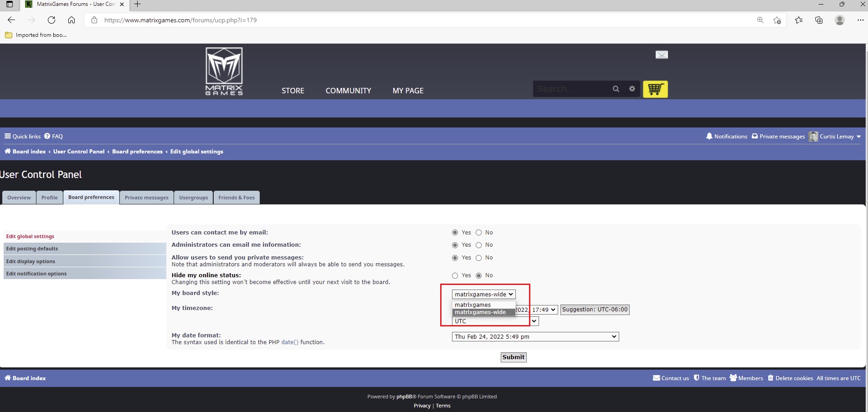Viewport: 868px width, 412px height.
Task: Click the Quick links hamburger icon
Action: 7,136
